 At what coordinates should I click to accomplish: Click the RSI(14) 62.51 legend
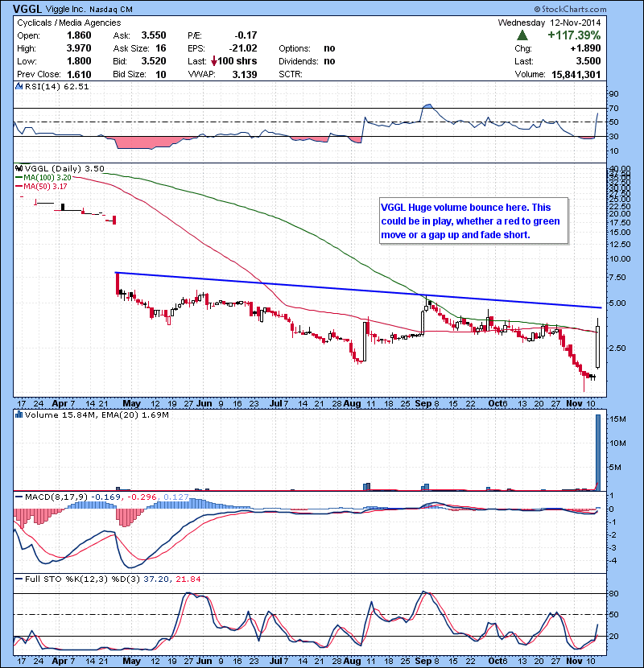pyautogui.click(x=56, y=86)
